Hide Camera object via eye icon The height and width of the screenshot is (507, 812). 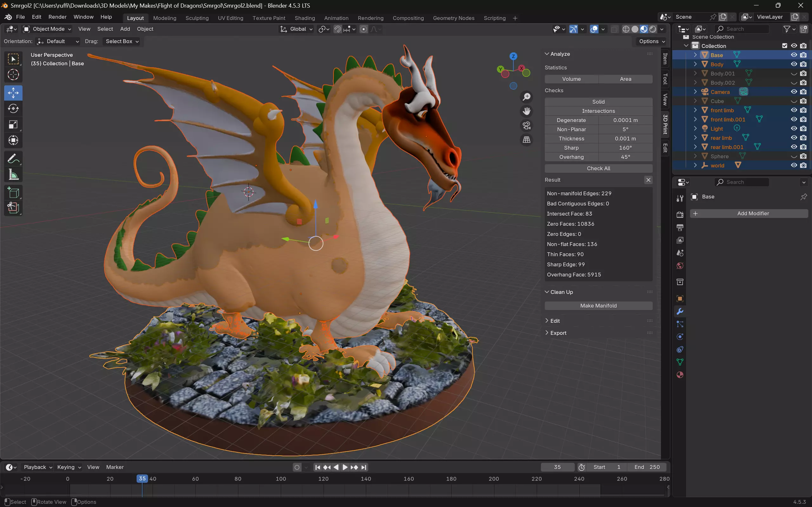[x=794, y=92]
